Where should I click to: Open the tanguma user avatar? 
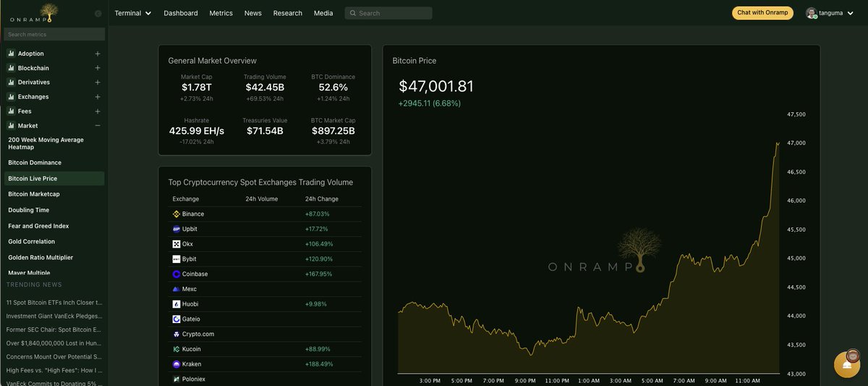811,13
